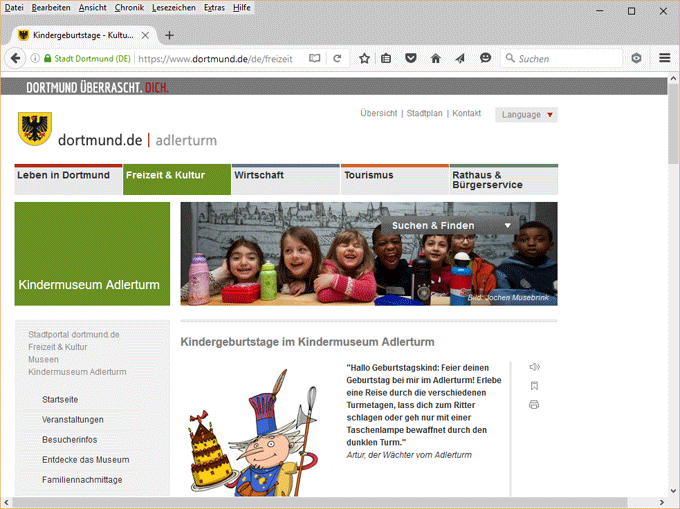680x509 pixels.
Task: Bookmark this page with the star icon
Action: tap(364, 58)
